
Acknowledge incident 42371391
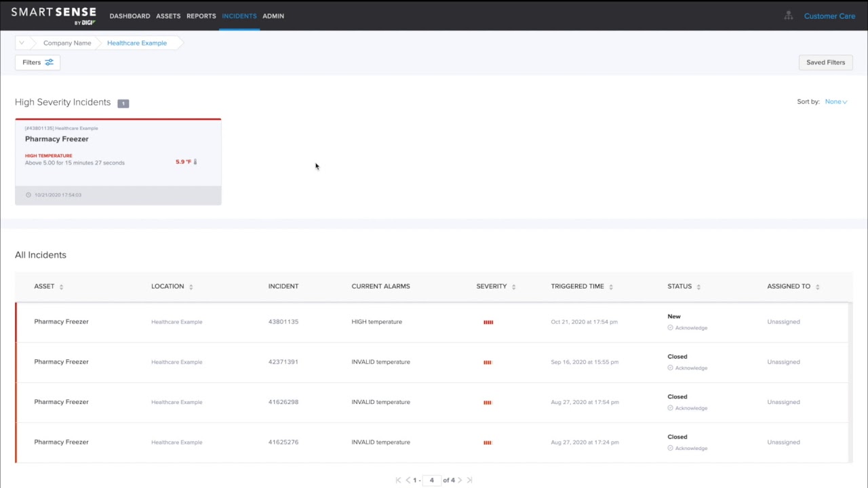click(x=687, y=368)
